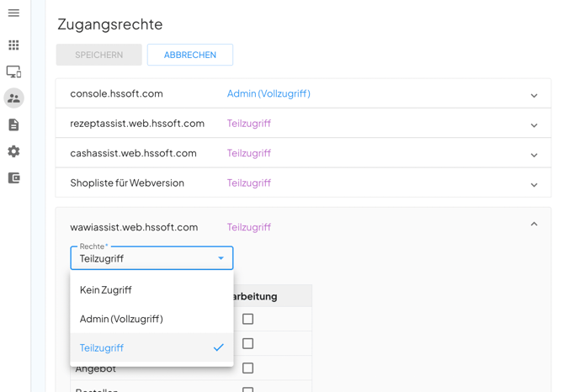Image resolution: width=564 pixels, height=392 pixels.
Task: Click the SPEICHERN button
Action: 98,55
